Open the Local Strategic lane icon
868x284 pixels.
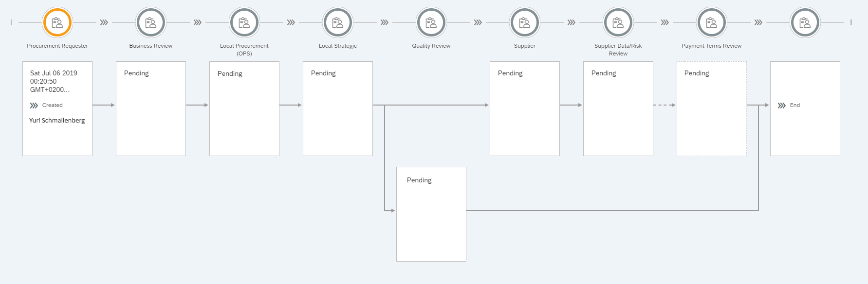point(338,22)
